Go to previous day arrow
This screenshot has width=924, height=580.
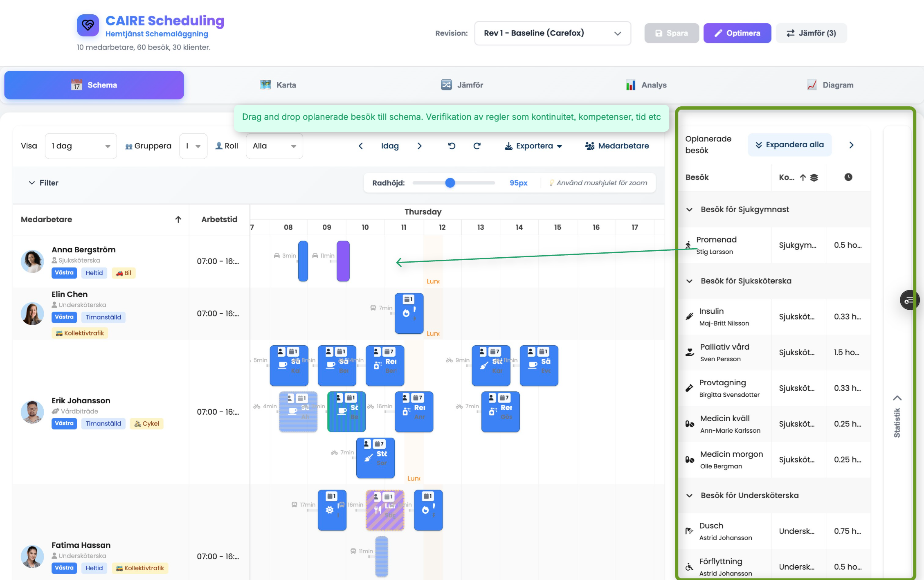tap(361, 146)
